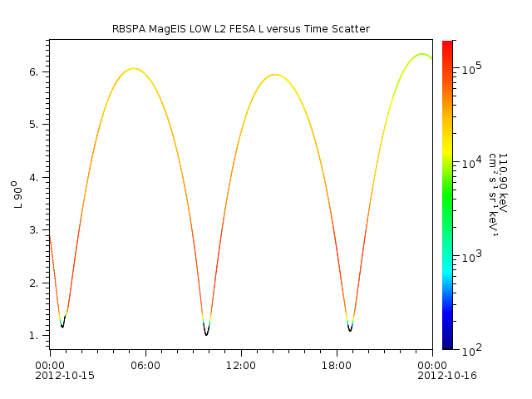Image resolution: width=532 pixels, height=399 pixels.
Task: Click the first orbit peak on the curve
Action: pos(133,68)
